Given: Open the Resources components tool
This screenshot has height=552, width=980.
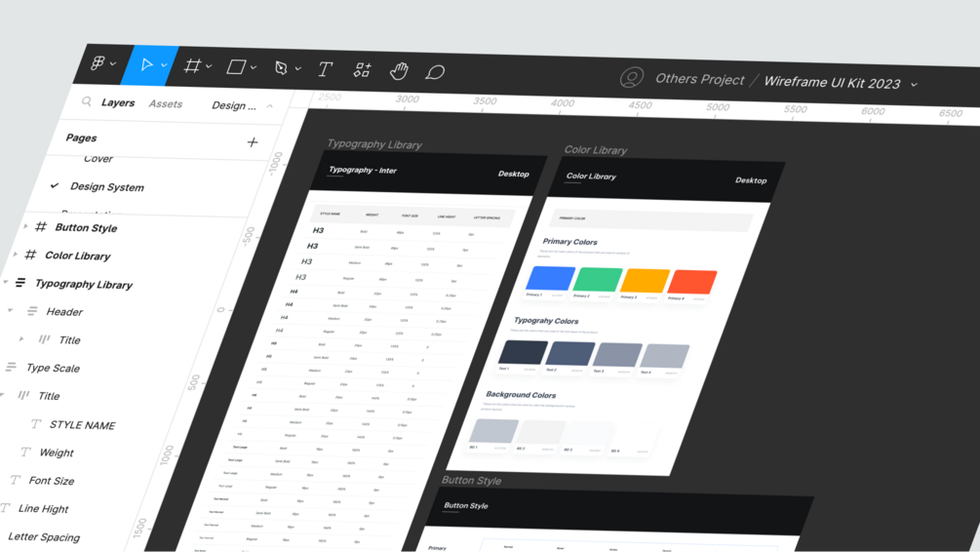Looking at the screenshot, I should click(x=362, y=70).
